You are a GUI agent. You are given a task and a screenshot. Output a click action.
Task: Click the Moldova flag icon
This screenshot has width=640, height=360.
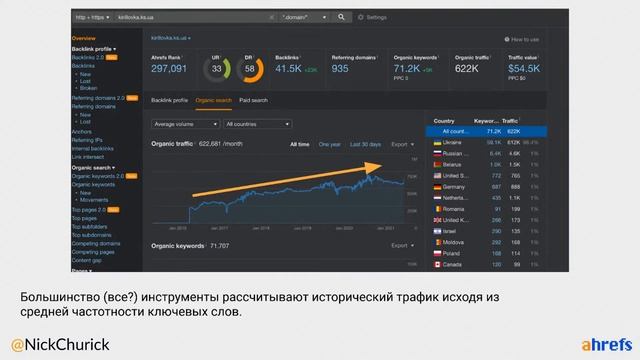click(x=437, y=242)
